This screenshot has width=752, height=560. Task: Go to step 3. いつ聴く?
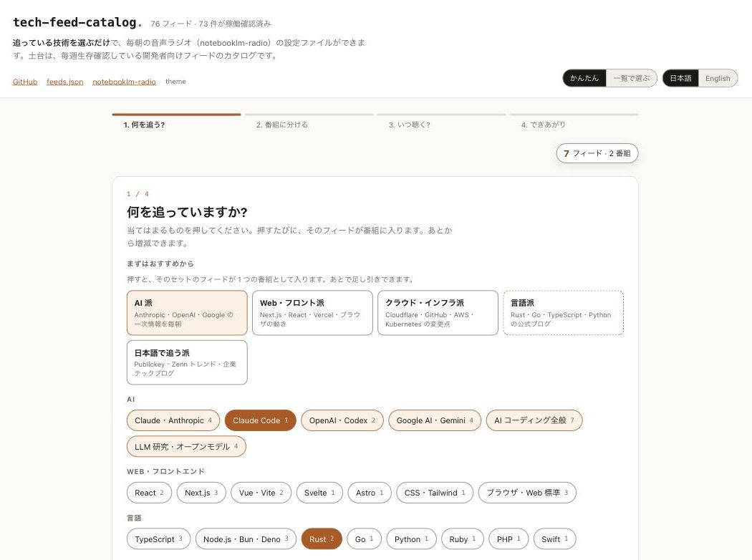pos(441,121)
